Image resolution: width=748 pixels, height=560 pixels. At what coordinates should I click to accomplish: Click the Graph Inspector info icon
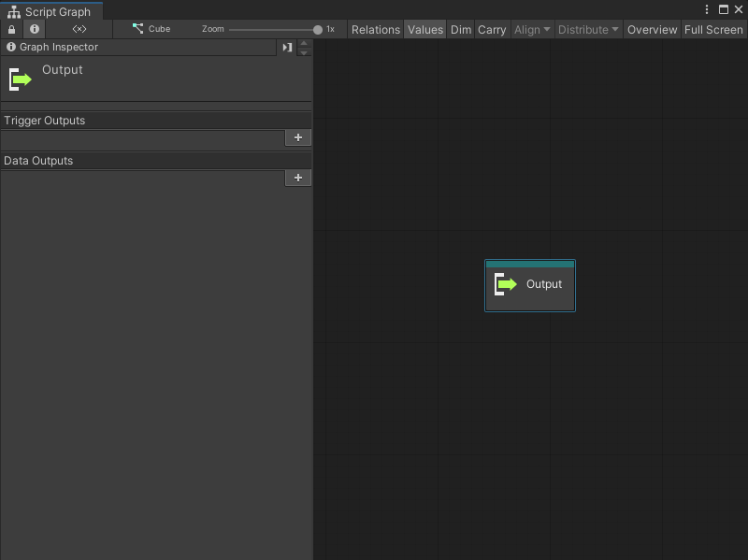(x=9, y=47)
